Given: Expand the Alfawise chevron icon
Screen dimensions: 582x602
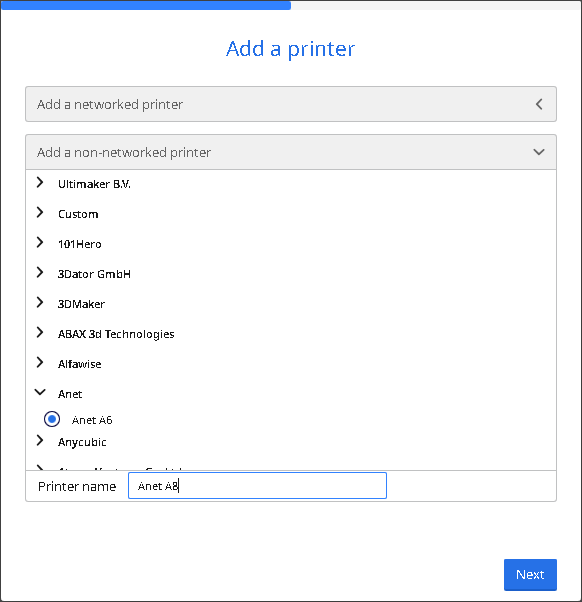Looking at the screenshot, I should click(40, 362).
